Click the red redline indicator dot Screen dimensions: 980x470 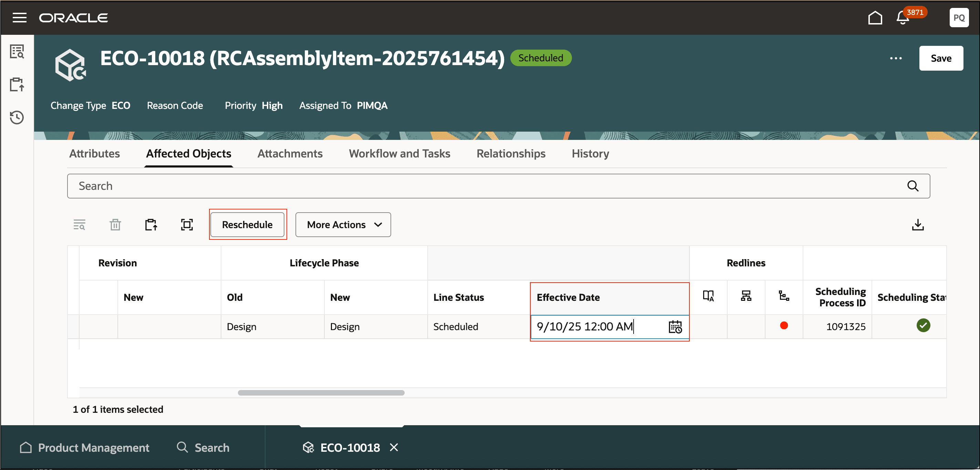tap(783, 325)
